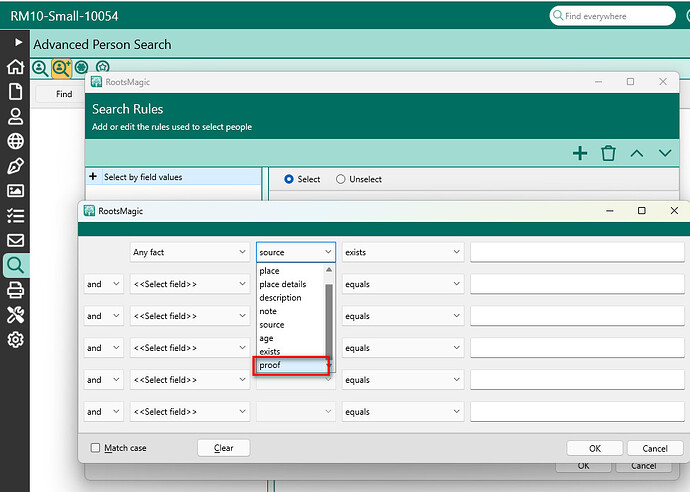Open fifth row 'and' connector dropdown
The image size is (690, 492).
(103, 379)
